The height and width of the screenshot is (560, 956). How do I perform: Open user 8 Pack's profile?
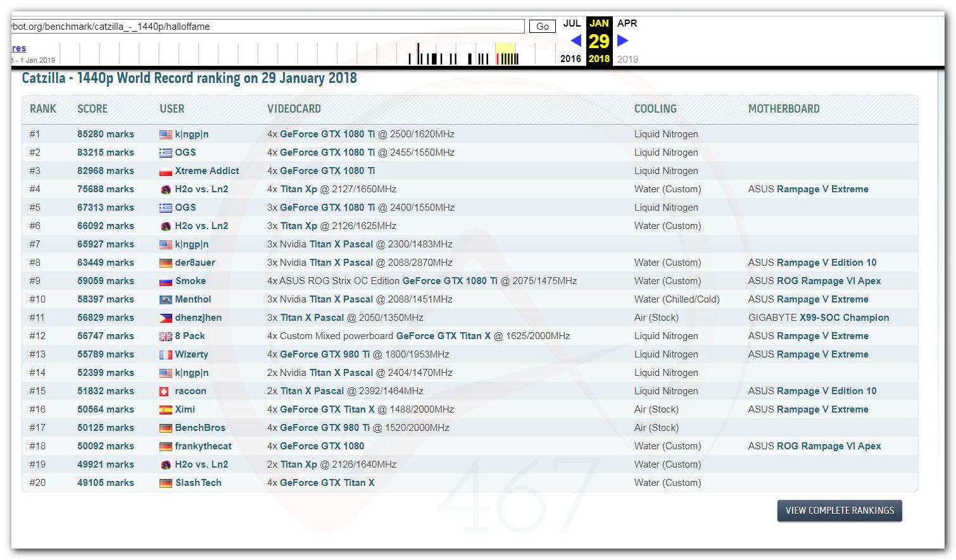[x=190, y=336]
